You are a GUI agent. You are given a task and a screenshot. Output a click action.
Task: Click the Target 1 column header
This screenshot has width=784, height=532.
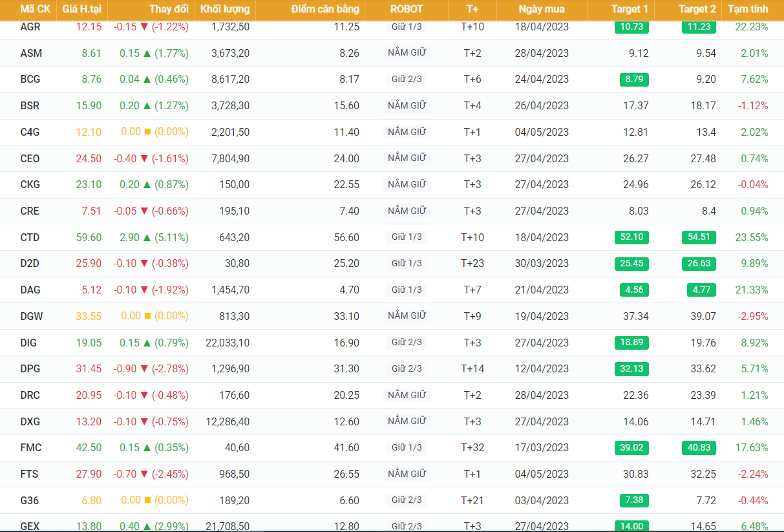(x=630, y=9)
